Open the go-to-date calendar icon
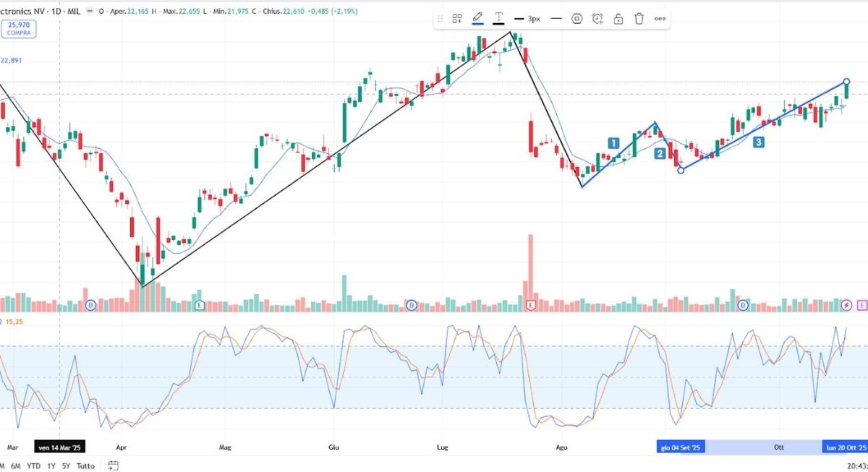The height and width of the screenshot is (472, 868). coord(114,466)
